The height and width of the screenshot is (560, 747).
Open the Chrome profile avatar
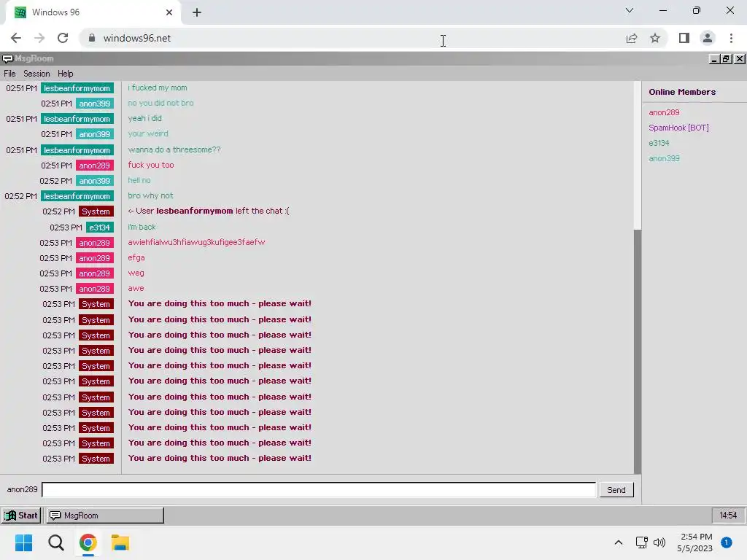(708, 38)
